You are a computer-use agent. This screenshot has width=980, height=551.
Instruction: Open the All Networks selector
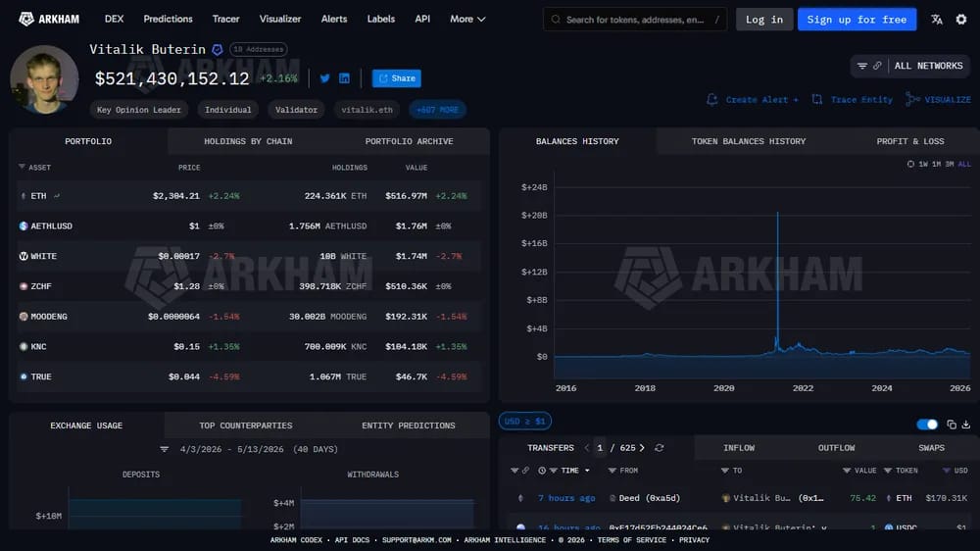[928, 66]
